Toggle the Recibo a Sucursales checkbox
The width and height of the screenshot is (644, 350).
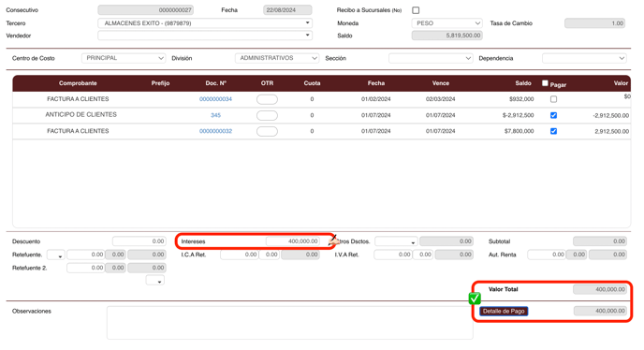416,10
